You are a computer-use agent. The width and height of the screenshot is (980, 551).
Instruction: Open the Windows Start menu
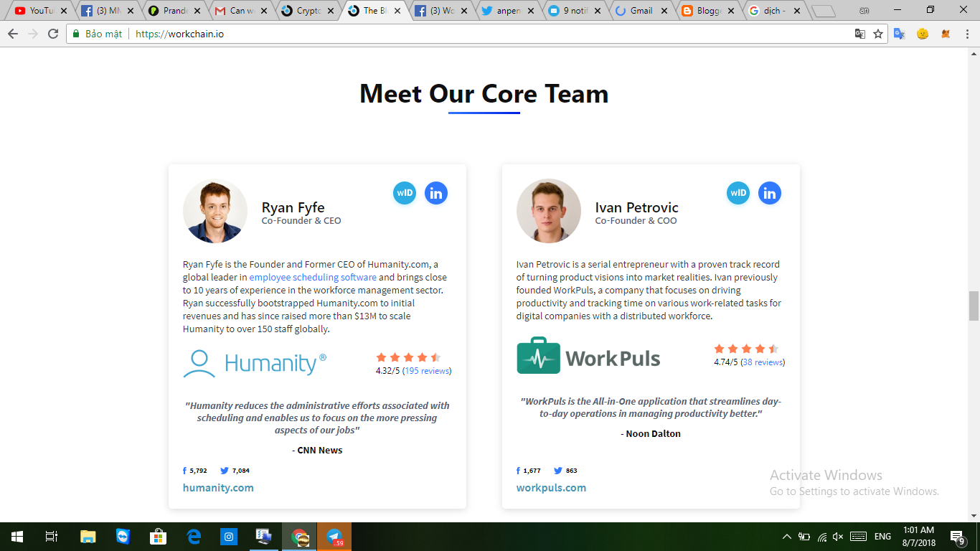[17, 537]
